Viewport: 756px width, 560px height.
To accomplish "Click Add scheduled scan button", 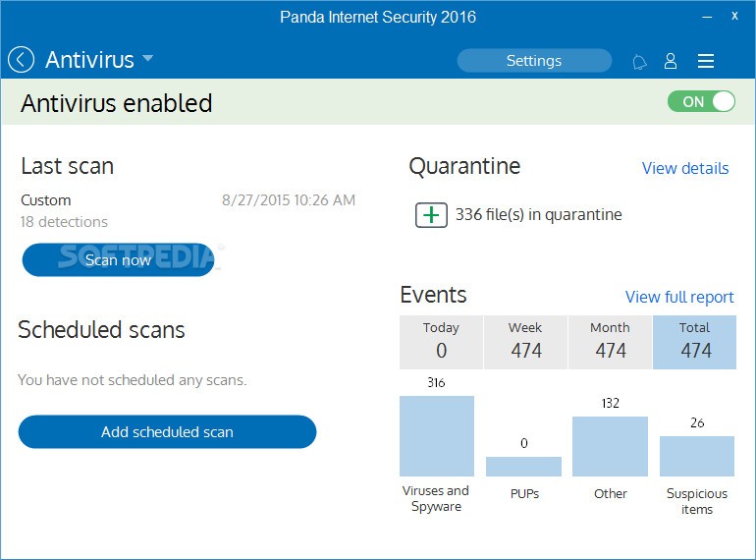I will [167, 431].
